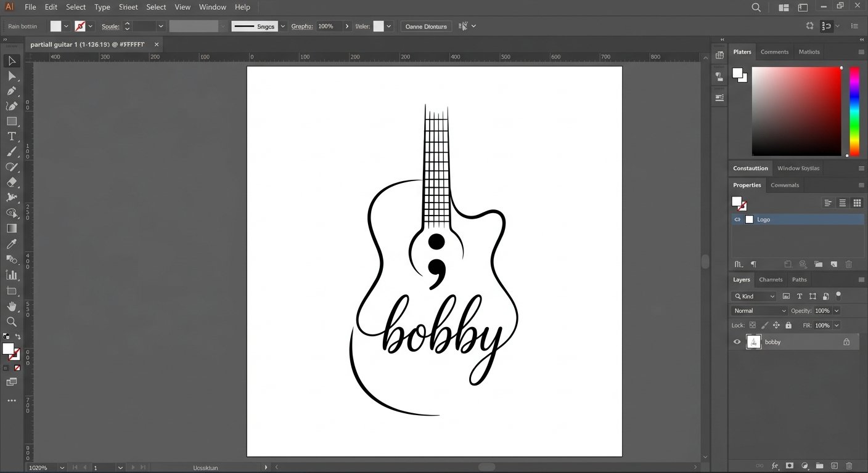
Task: Select the Logo row in Properties panel
Action: tap(798, 219)
